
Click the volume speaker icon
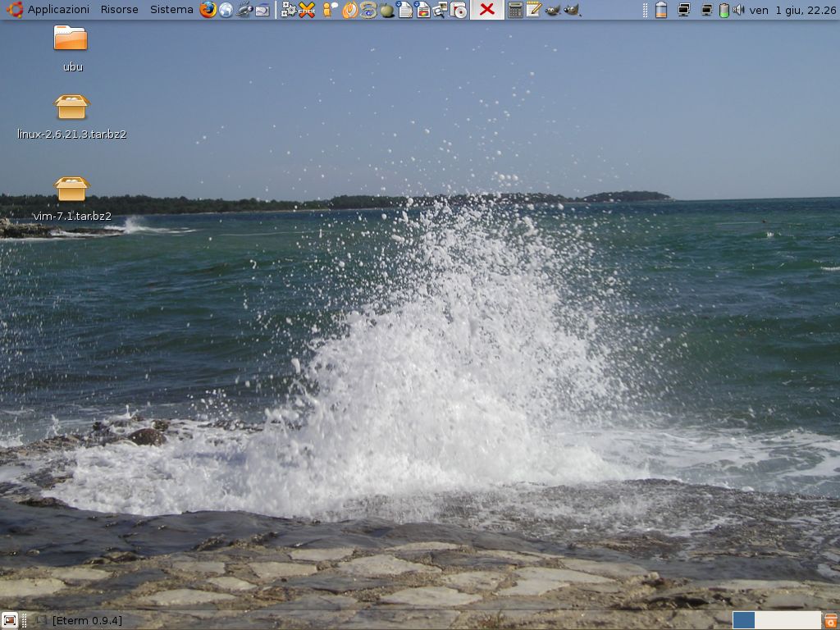(738, 10)
